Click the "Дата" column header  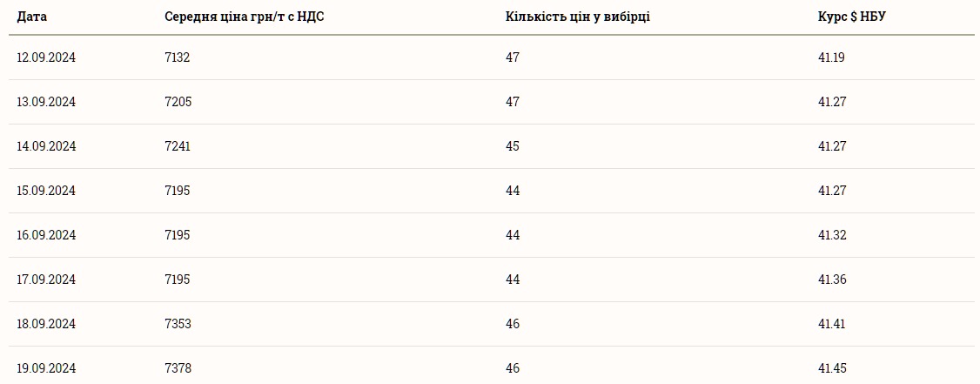point(32,17)
